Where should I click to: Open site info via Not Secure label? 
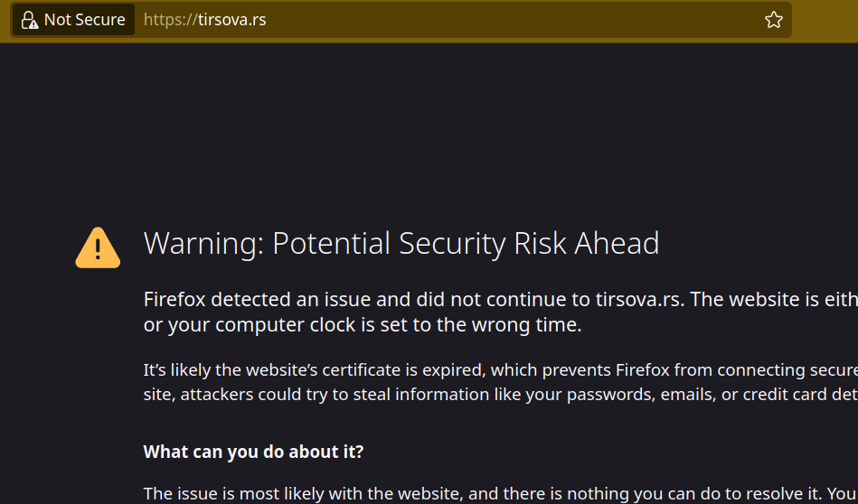84,20
